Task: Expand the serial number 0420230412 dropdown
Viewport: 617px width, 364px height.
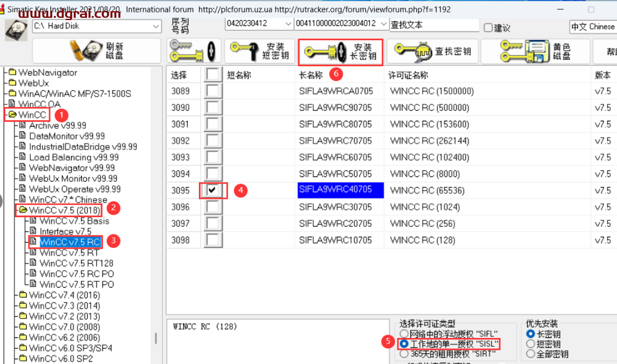Action: click(x=288, y=24)
